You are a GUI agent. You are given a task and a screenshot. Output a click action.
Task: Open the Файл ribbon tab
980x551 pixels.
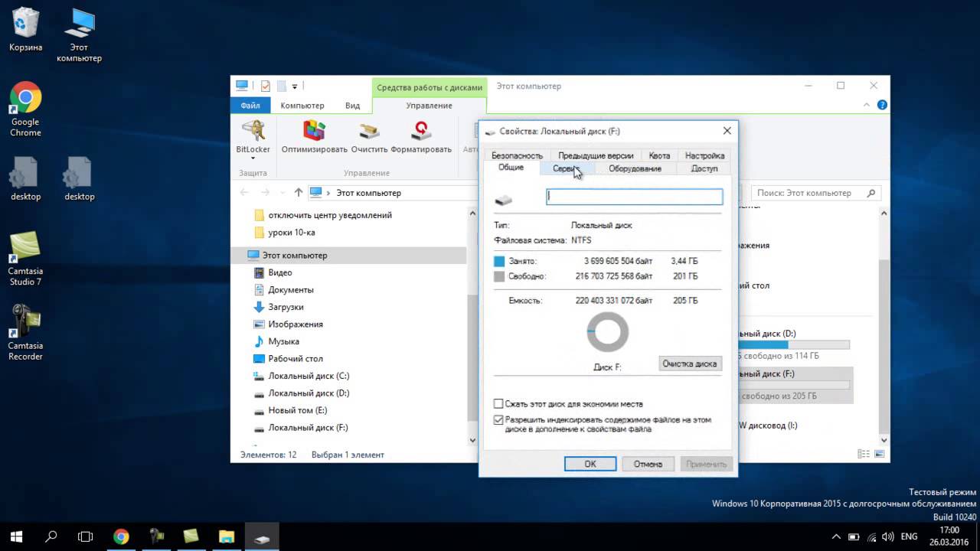(x=250, y=106)
